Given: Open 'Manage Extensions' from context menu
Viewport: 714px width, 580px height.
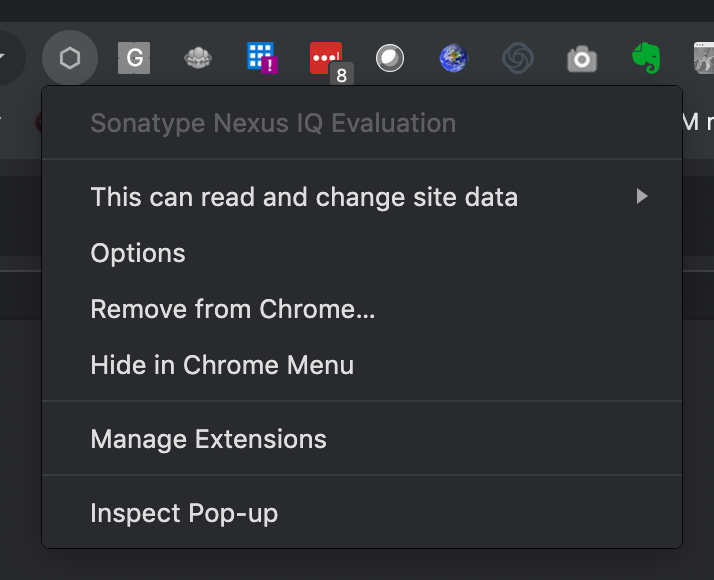Looking at the screenshot, I should coord(362,439).
